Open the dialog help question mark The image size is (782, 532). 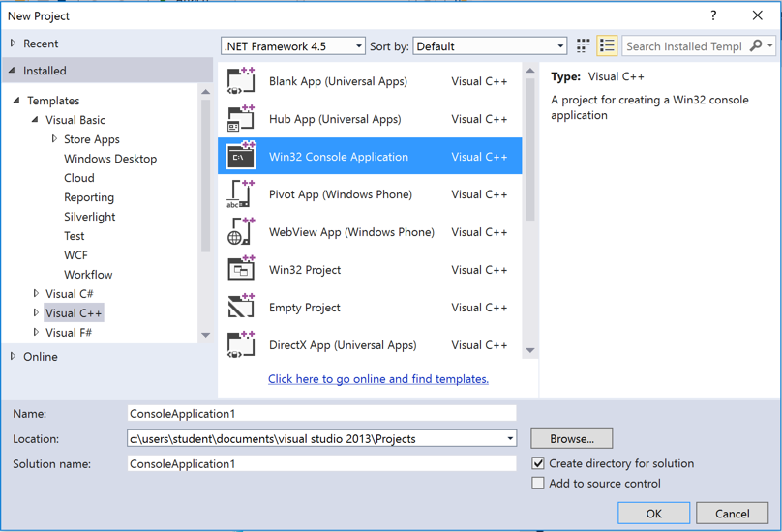pos(713,15)
